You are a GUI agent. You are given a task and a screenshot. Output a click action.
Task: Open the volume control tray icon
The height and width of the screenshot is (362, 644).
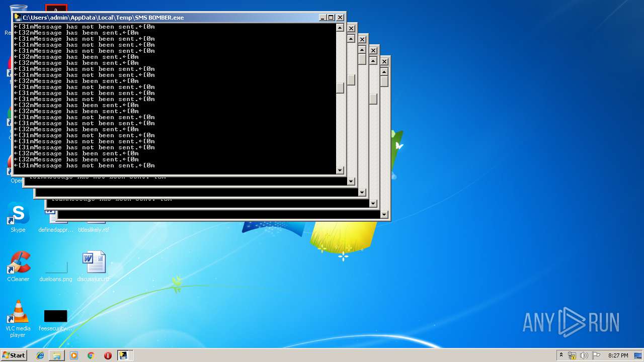584,355
